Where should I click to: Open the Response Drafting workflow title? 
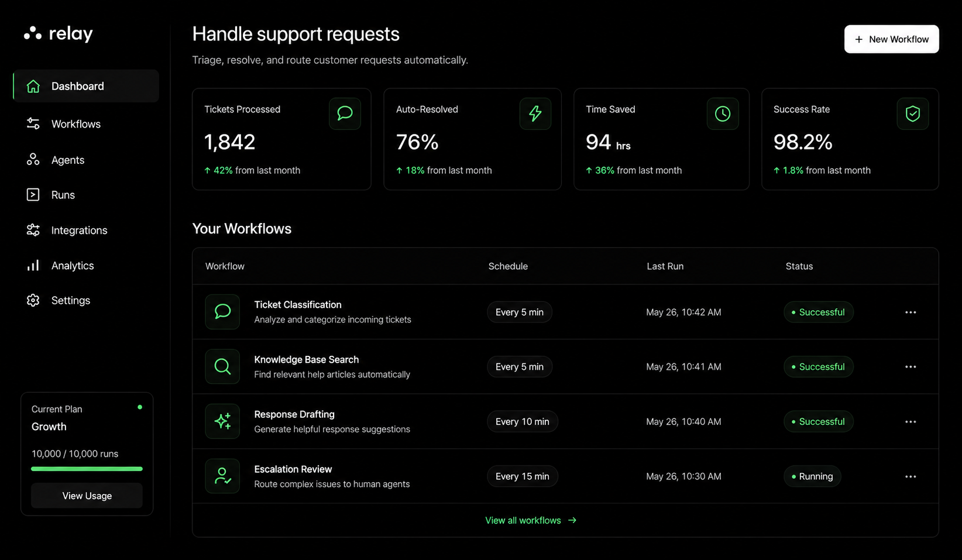[294, 414]
